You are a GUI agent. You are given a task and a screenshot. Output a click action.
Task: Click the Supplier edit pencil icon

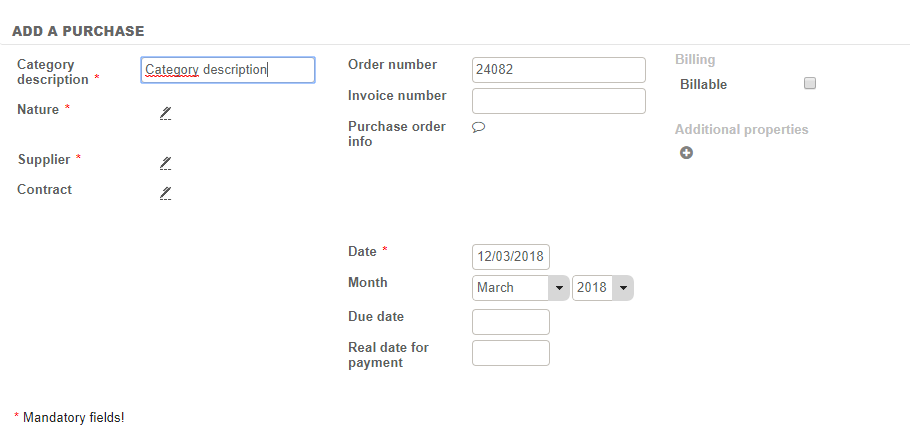166,162
